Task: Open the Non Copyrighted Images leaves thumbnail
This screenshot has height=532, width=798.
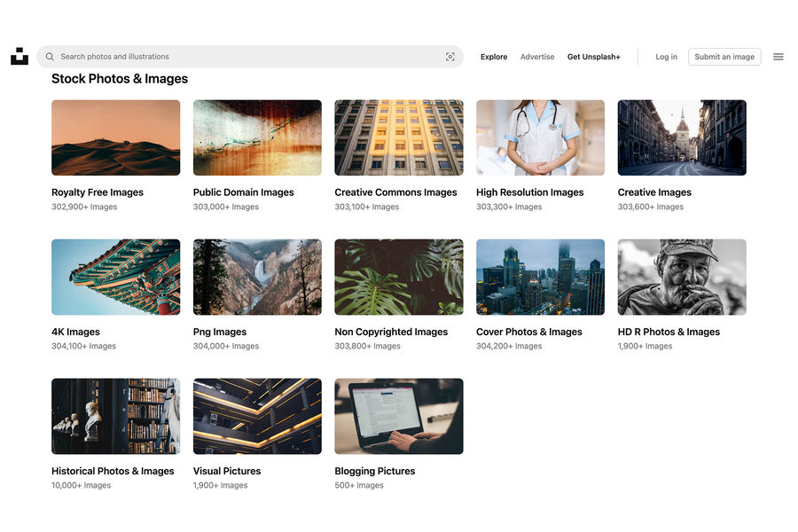Action: [x=399, y=277]
